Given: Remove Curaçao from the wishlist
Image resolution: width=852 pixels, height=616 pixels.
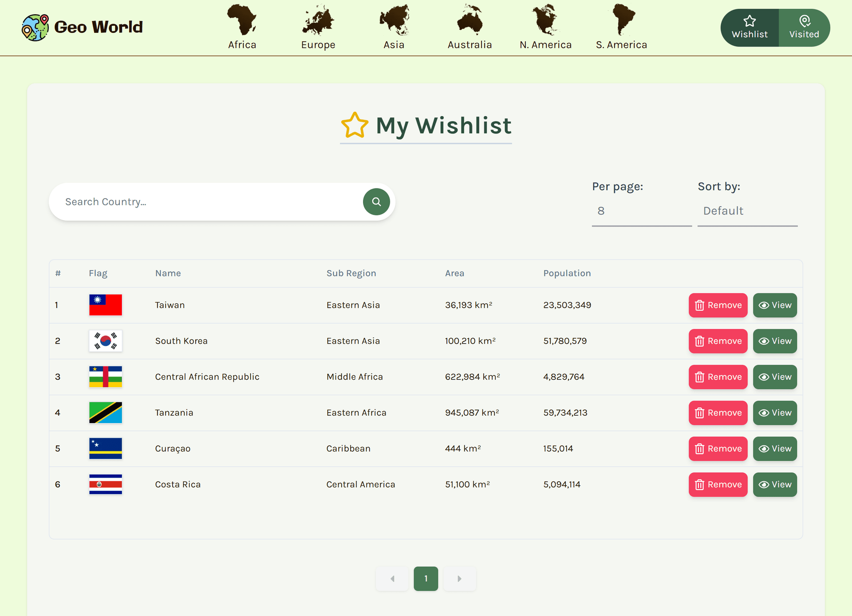Looking at the screenshot, I should point(718,449).
